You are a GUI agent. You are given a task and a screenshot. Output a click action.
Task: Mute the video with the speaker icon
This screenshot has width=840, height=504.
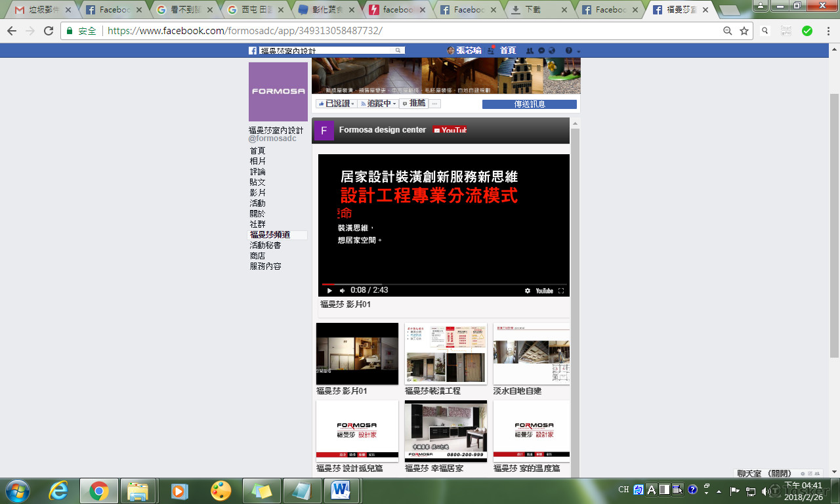point(342,291)
